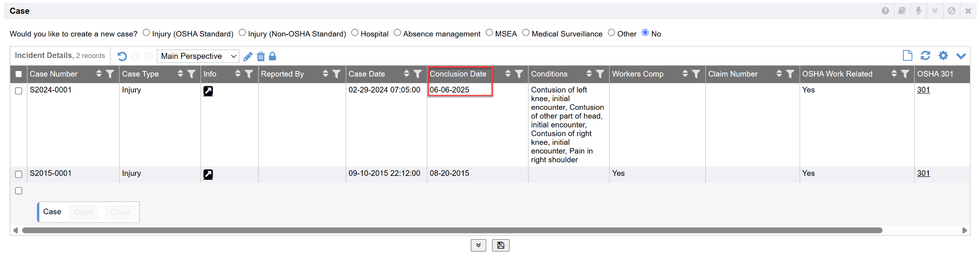Collapse the Incident Details panel chevron

961,56
